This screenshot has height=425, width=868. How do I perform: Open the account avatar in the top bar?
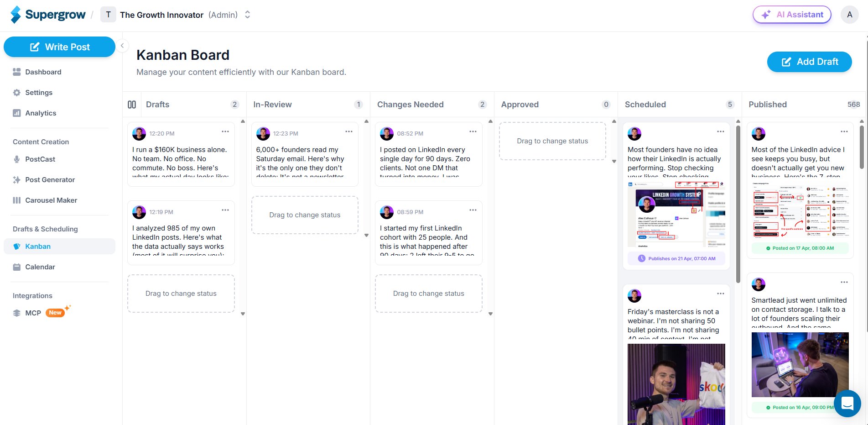(849, 14)
